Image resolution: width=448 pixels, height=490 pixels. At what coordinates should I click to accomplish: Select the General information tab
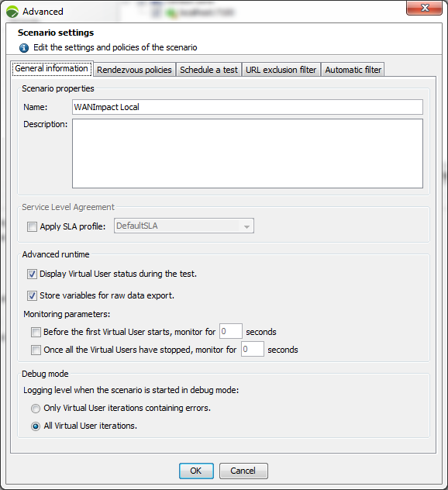click(52, 68)
